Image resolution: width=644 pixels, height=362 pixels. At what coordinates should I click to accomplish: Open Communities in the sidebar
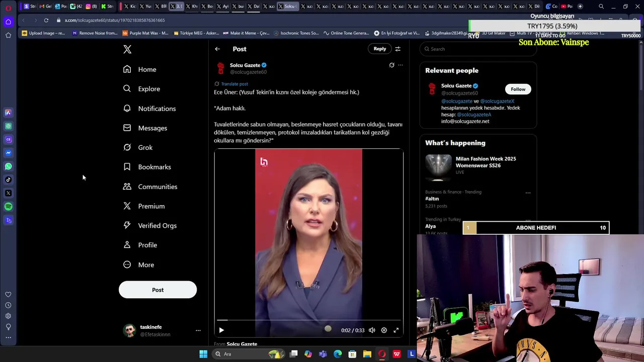point(150,187)
